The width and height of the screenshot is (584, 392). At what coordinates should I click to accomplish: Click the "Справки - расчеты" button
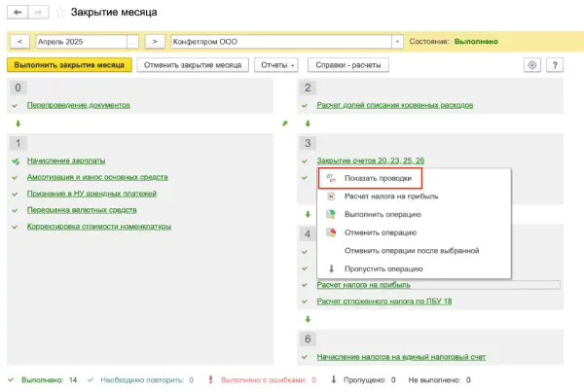(x=348, y=65)
